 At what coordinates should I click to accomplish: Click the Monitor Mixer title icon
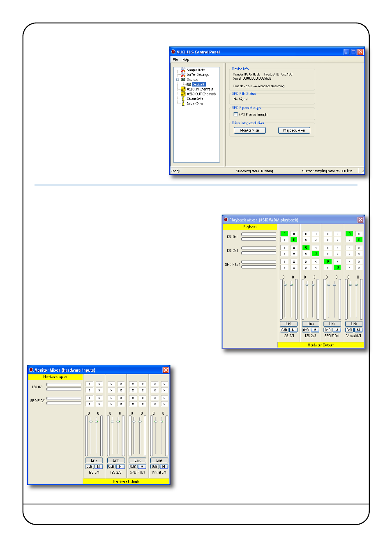(31, 370)
